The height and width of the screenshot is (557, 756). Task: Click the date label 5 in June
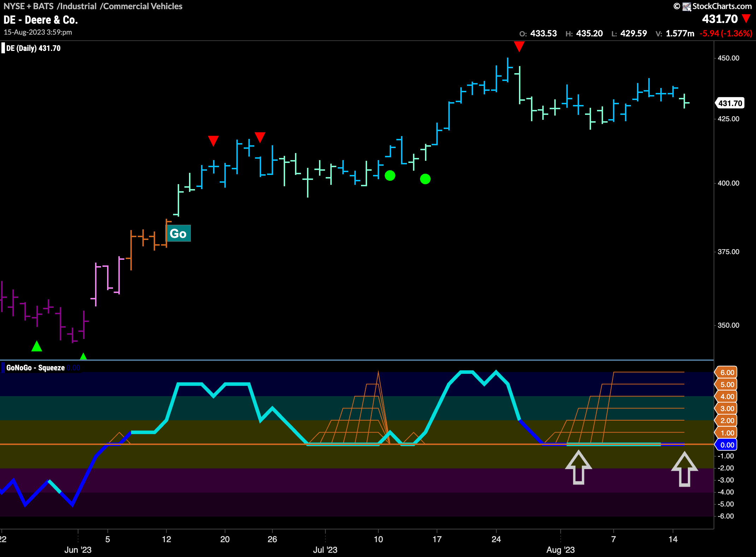pyautogui.click(x=108, y=539)
